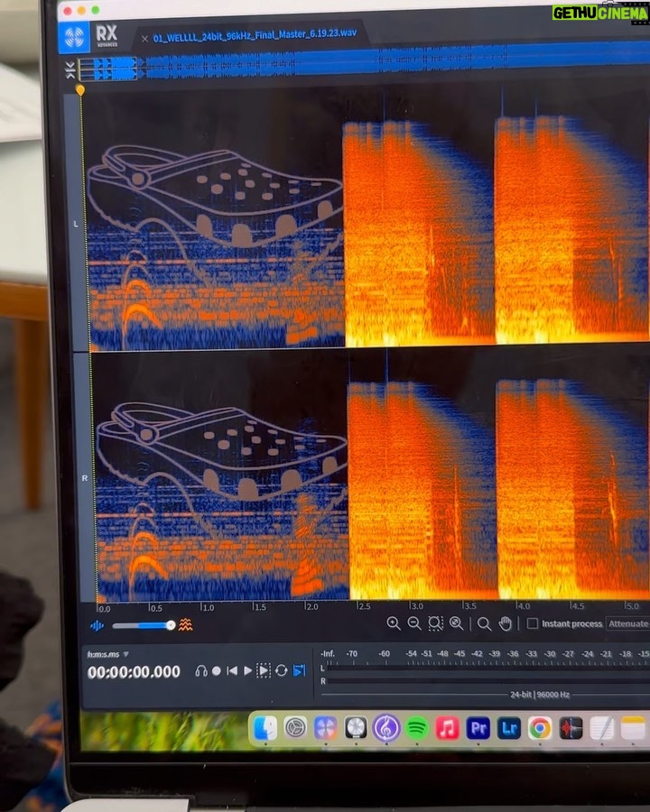Click the Rewind to start button

click(x=232, y=671)
